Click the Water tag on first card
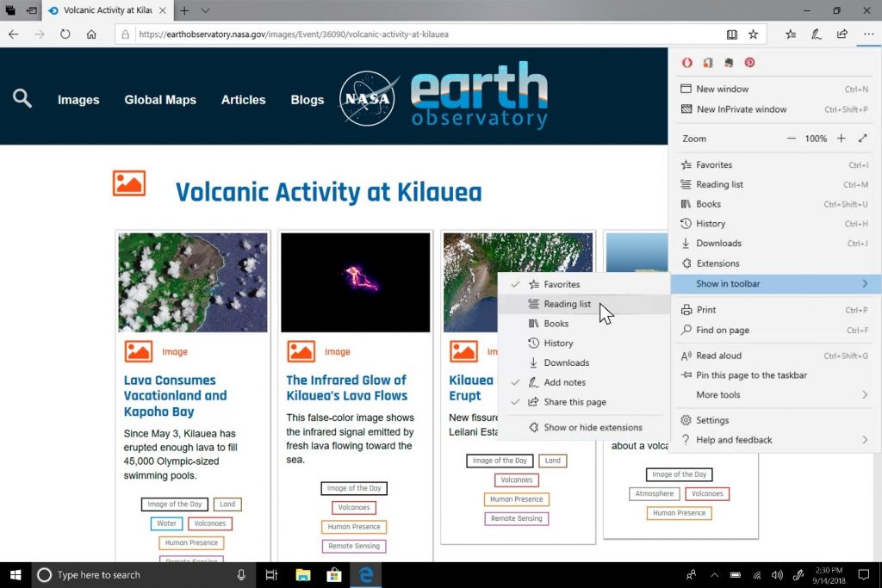 166,523
